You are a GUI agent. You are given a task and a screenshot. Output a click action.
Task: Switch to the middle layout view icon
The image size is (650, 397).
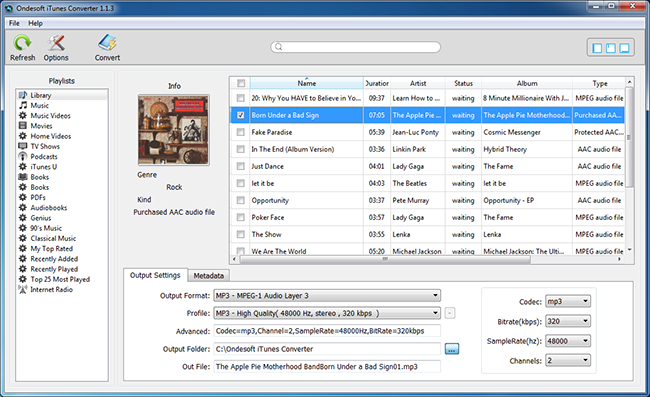[x=611, y=48]
